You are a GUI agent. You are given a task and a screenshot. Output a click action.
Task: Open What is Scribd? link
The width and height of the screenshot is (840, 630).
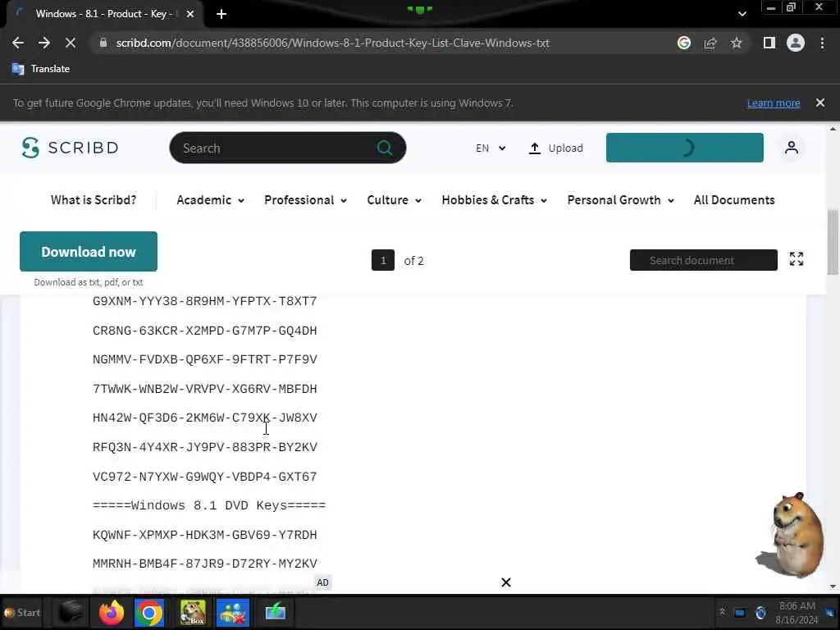(x=94, y=200)
